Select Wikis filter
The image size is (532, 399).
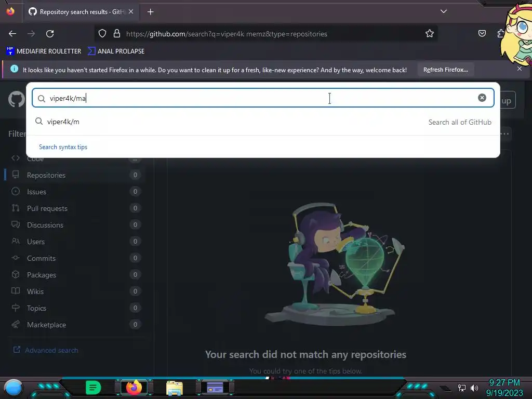[x=75, y=291]
